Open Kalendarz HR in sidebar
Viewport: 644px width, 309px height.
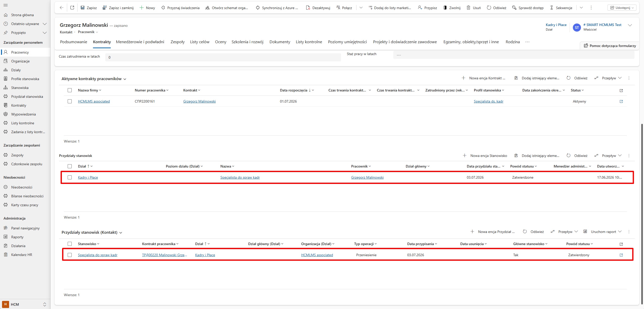pos(22,255)
